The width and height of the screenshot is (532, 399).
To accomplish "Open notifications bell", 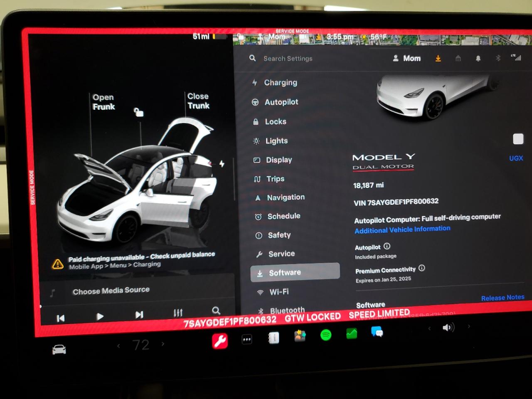I will point(478,59).
